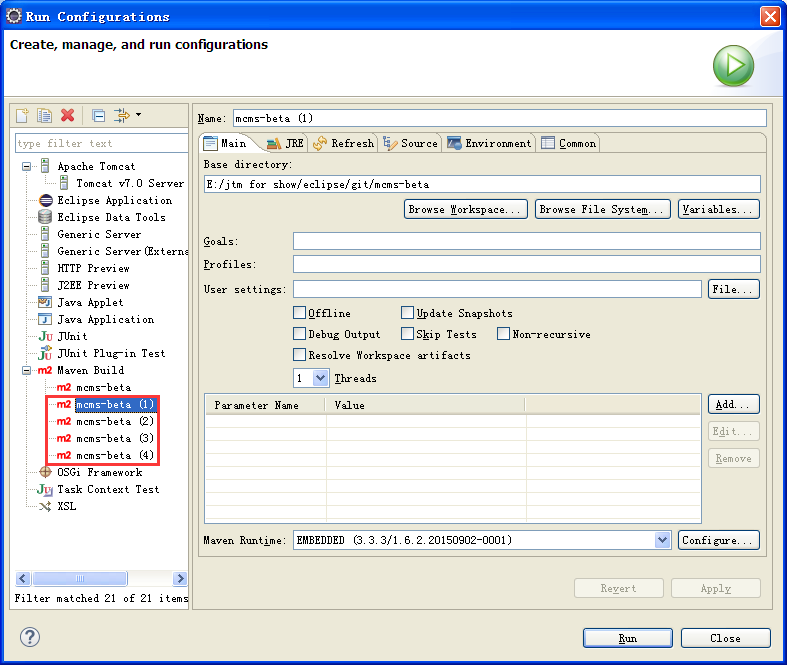Viewport: 787px width, 665px height.
Task: Click the Goals input field
Action: (527, 241)
